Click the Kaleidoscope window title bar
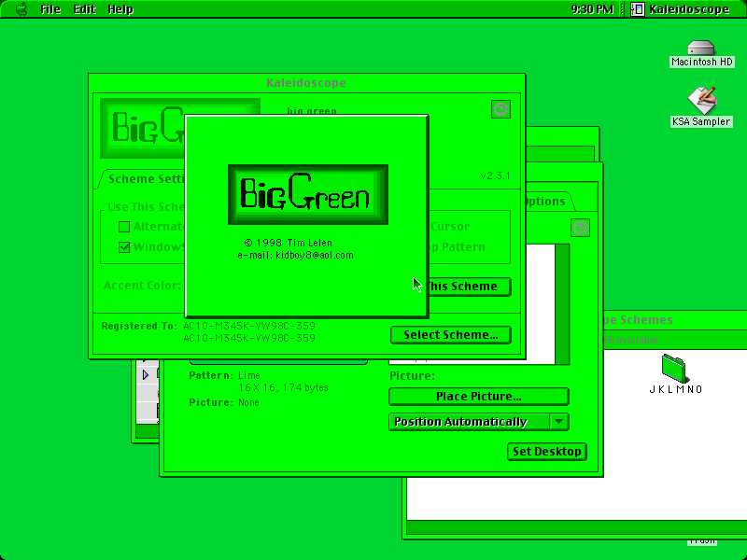 pos(307,83)
